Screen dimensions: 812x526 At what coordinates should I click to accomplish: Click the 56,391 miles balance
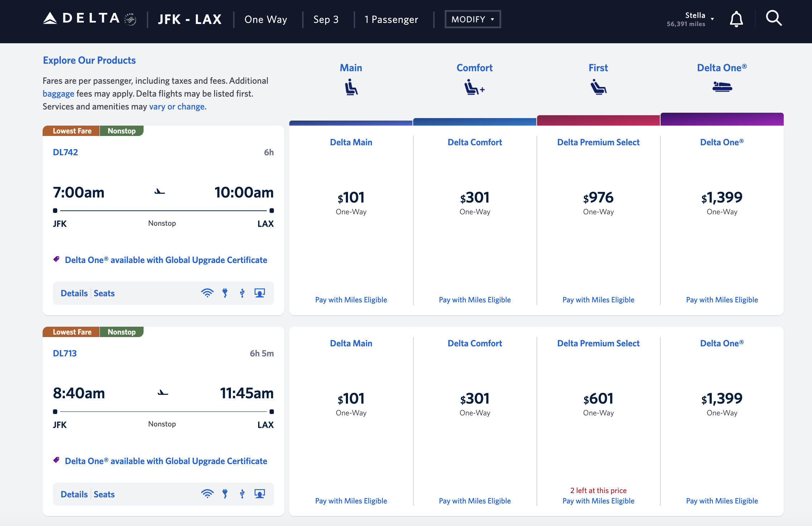click(686, 24)
